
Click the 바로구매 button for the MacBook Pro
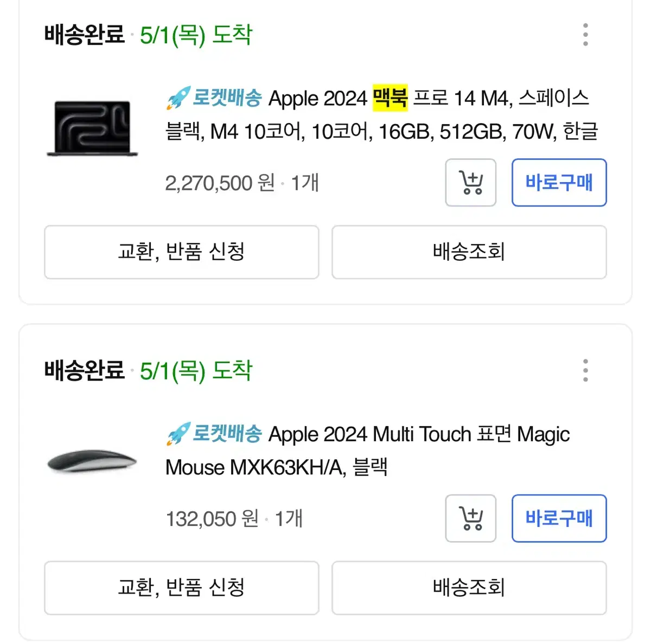click(x=559, y=183)
